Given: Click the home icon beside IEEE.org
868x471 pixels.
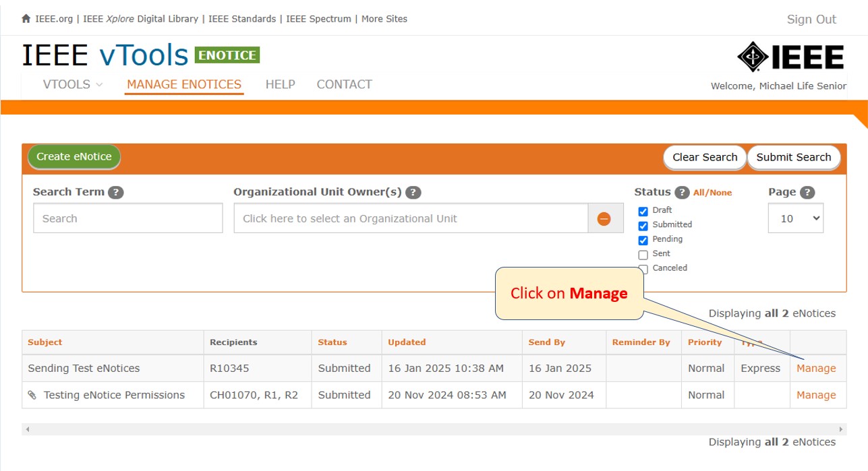Looking at the screenshot, I should coord(26,19).
